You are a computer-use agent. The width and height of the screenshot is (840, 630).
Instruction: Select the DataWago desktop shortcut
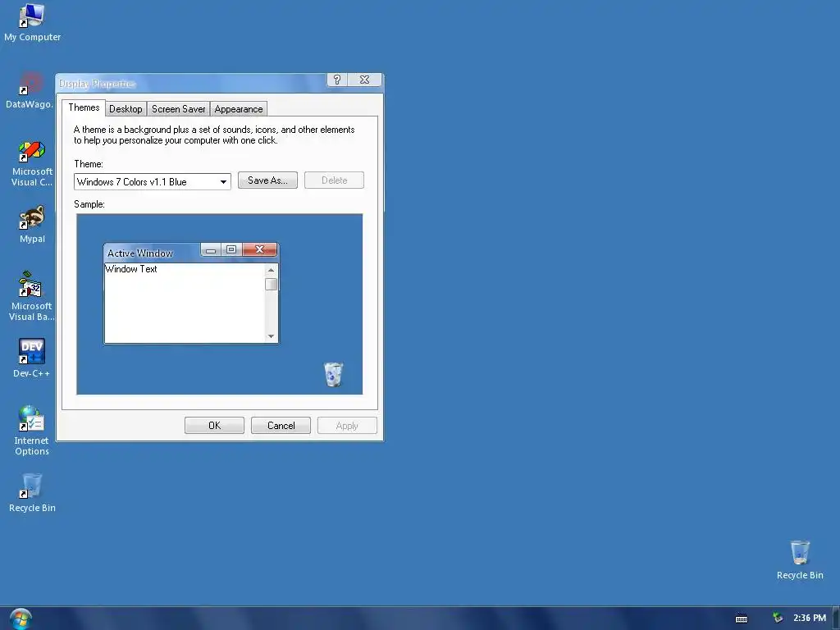click(30, 90)
